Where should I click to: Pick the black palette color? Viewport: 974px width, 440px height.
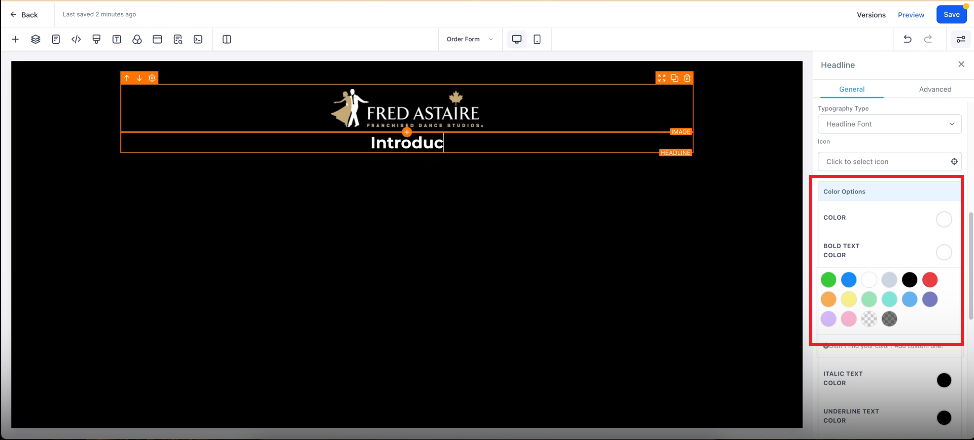909,280
